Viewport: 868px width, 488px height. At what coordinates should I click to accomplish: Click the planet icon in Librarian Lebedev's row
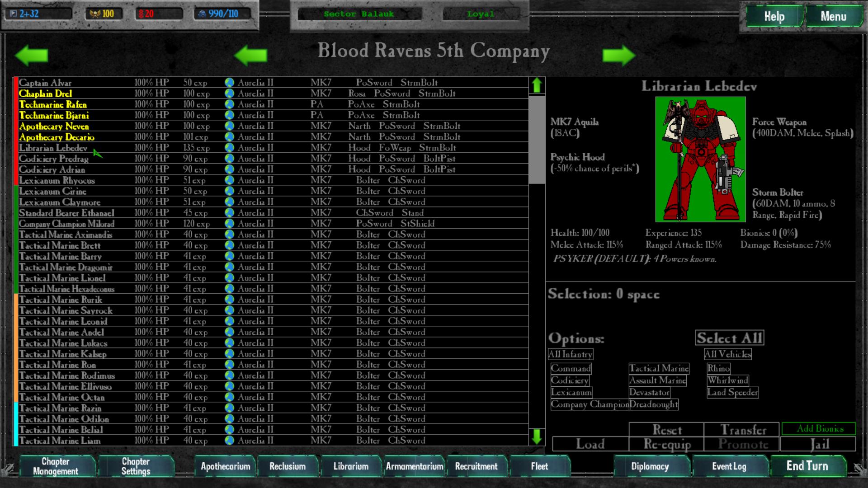click(229, 148)
